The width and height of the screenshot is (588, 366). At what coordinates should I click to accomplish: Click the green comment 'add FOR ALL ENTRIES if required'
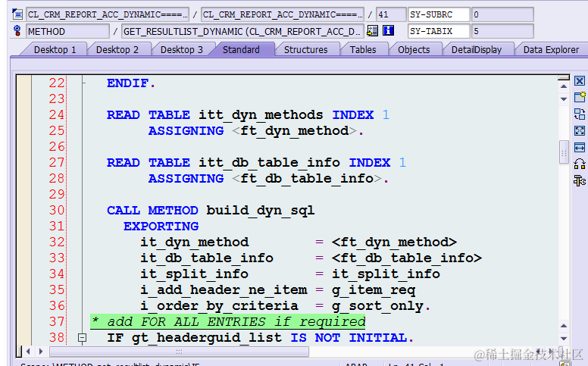coord(228,322)
